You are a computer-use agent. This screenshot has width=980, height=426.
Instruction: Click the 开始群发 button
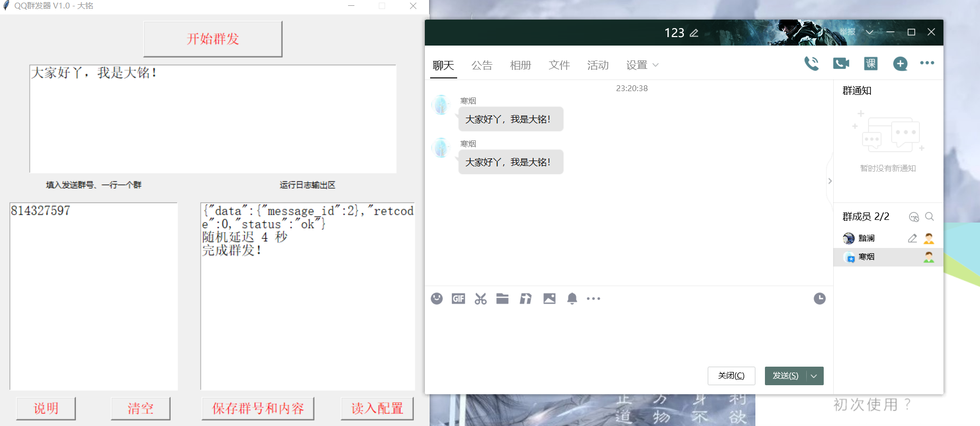pyautogui.click(x=212, y=39)
